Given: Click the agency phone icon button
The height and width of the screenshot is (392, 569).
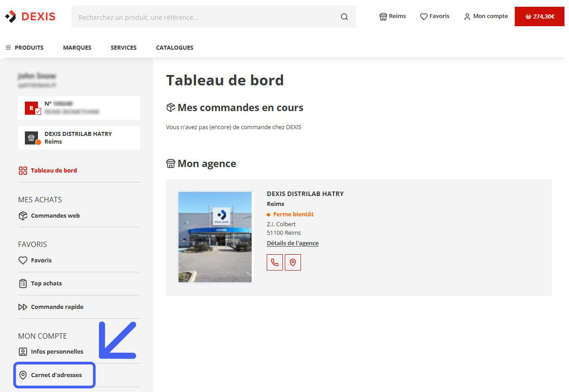Looking at the screenshot, I should point(275,262).
